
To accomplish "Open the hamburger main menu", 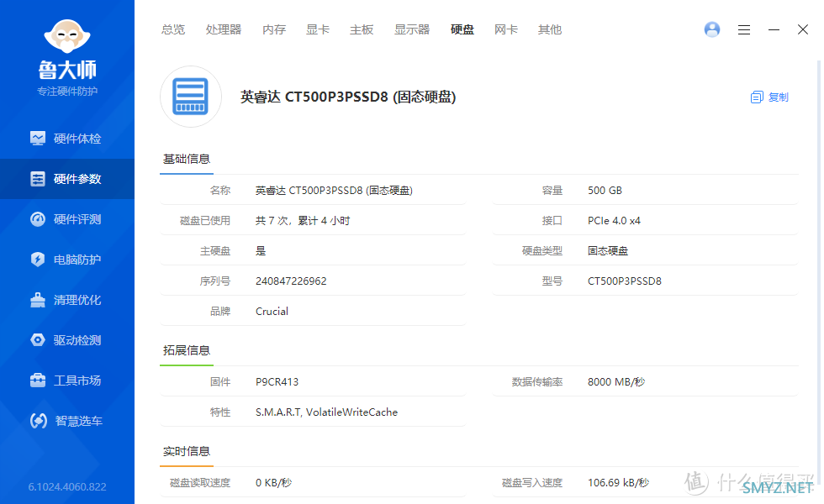I will click(743, 30).
